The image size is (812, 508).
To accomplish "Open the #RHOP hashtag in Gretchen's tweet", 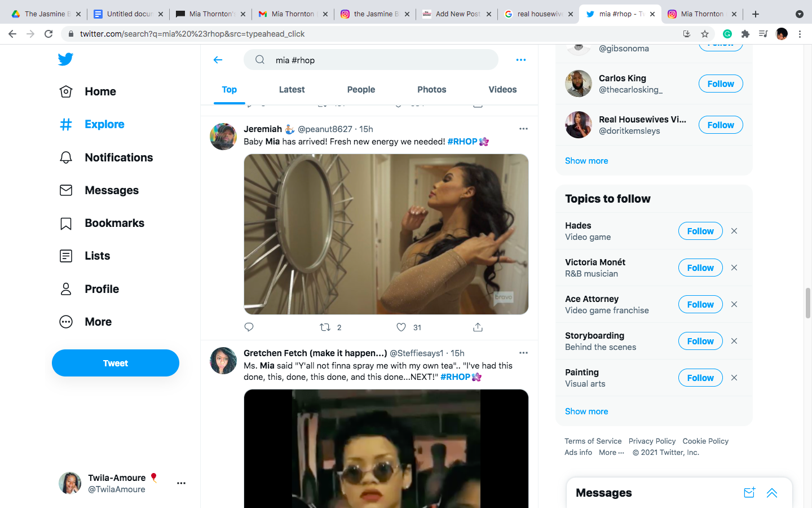I will pos(456,377).
